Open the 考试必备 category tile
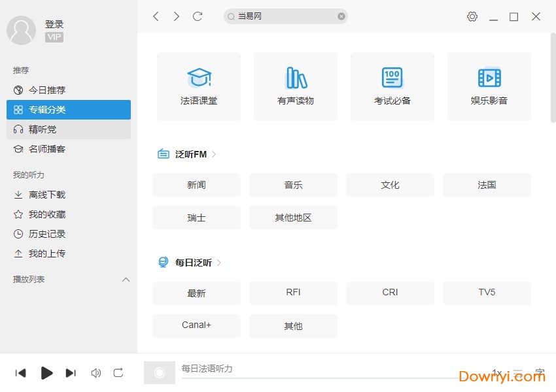 pos(392,86)
